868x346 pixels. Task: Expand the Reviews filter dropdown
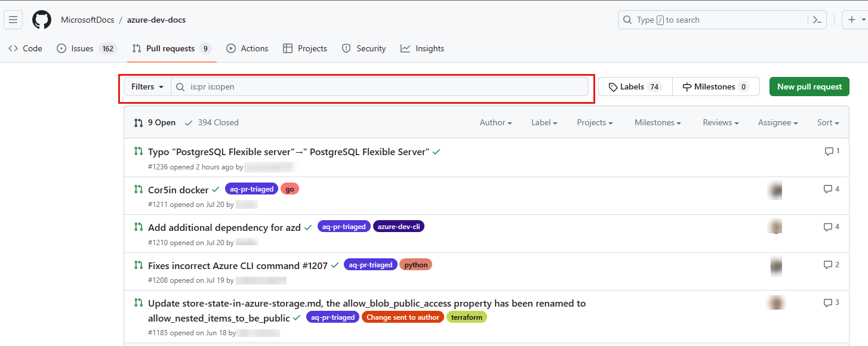(x=721, y=122)
